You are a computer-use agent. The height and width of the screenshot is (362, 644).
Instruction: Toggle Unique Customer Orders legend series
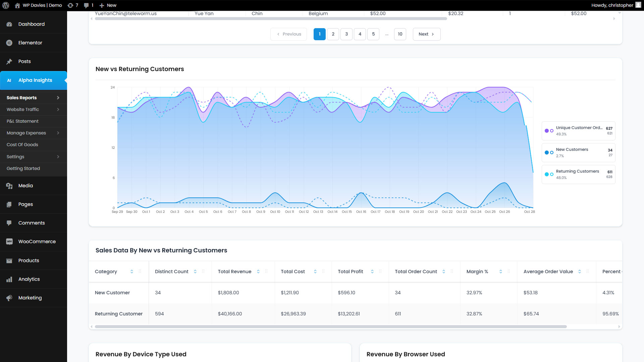(578, 131)
